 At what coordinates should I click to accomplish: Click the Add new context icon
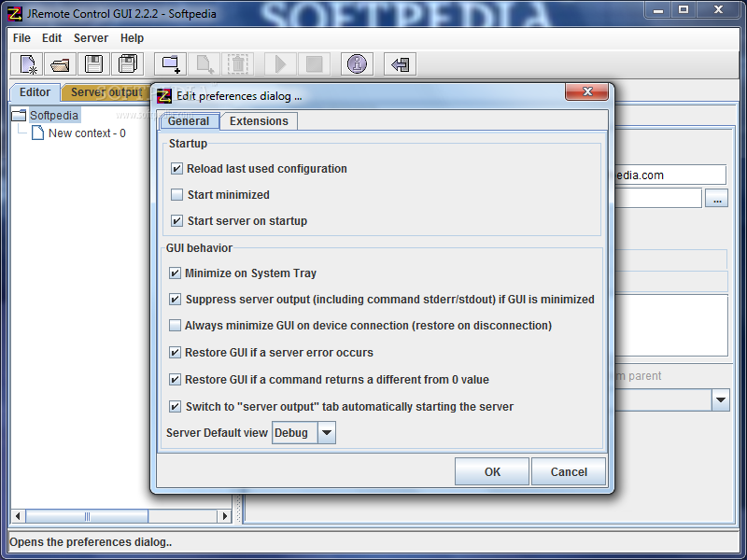[171, 63]
